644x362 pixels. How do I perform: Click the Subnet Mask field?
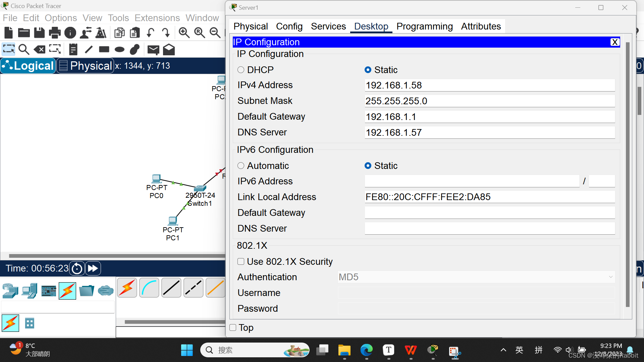[x=490, y=101]
